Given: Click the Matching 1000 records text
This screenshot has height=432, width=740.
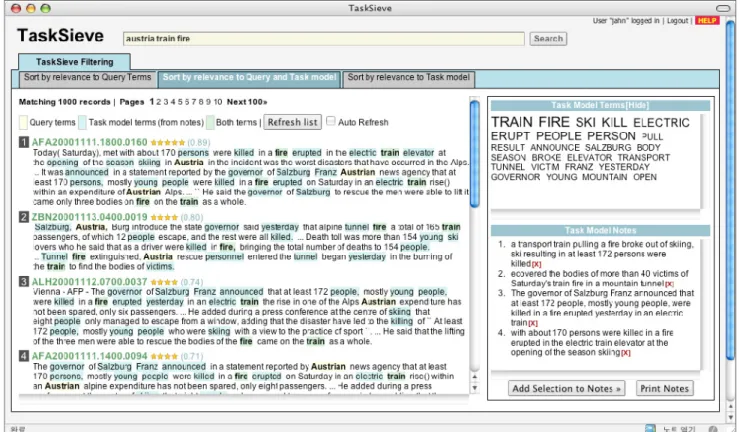Looking at the screenshot, I should click(64, 102).
